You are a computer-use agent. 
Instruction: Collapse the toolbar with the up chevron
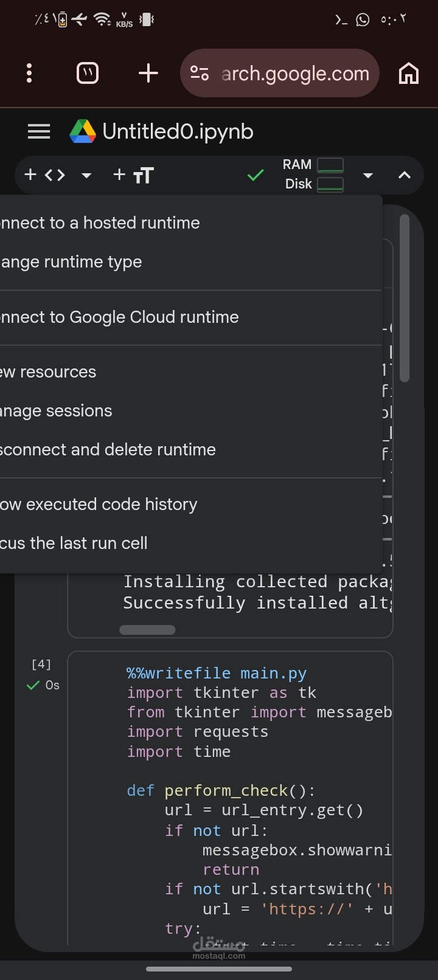click(x=404, y=176)
